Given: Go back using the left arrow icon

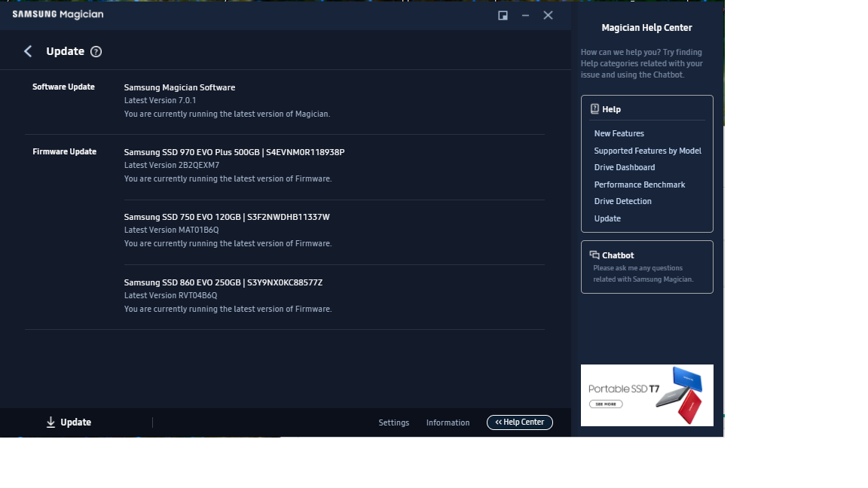Looking at the screenshot, I should [x=28, y=51].
